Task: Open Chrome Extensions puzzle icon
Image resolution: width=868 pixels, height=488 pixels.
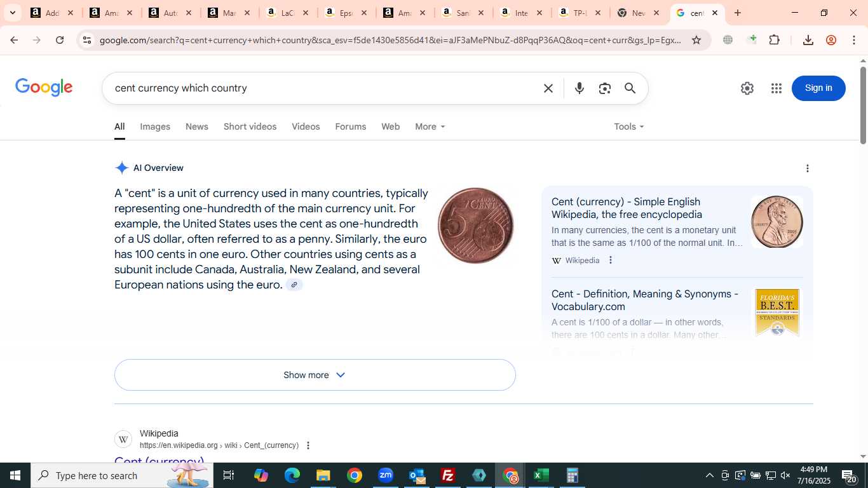Action: 774,40
